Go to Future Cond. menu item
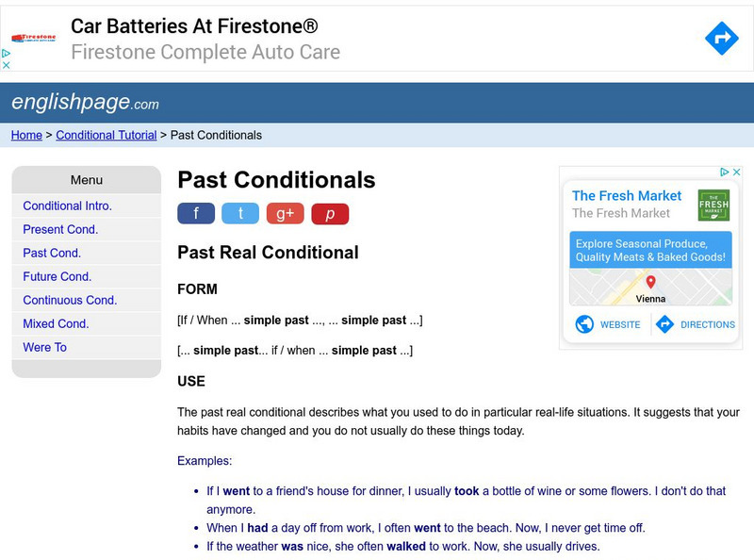Screen dimensions: 754x560 (x=57, y=276)
